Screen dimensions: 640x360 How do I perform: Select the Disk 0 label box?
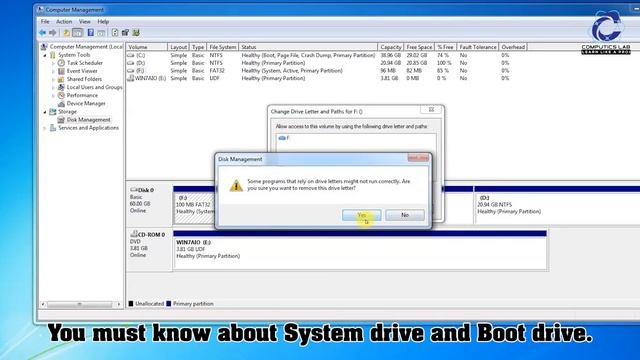pyautogui.click(x=149, y=204)
